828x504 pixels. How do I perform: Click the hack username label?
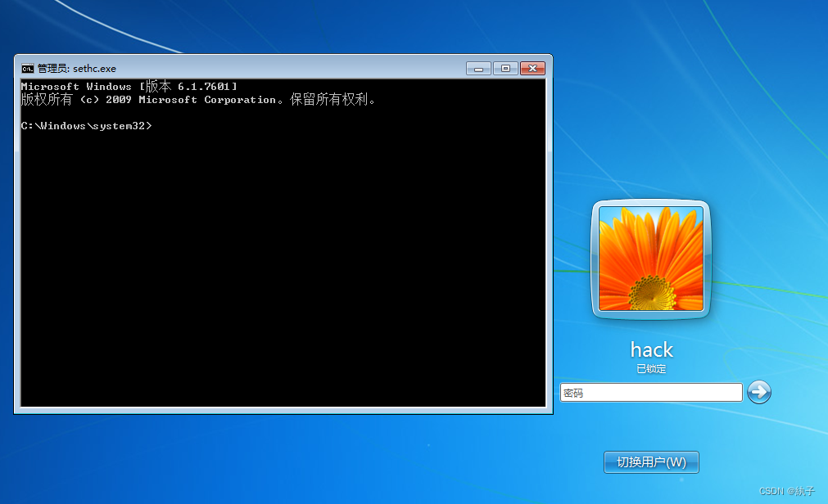pyautogui.click(x=650, y=350)
